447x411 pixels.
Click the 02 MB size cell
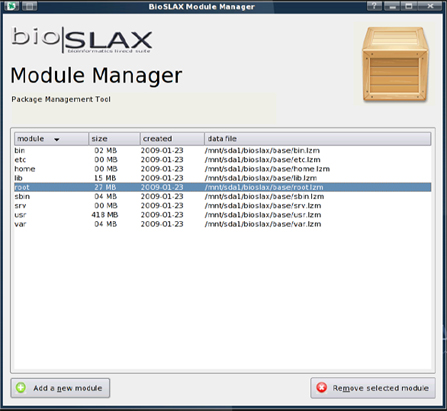pos(106,151)
